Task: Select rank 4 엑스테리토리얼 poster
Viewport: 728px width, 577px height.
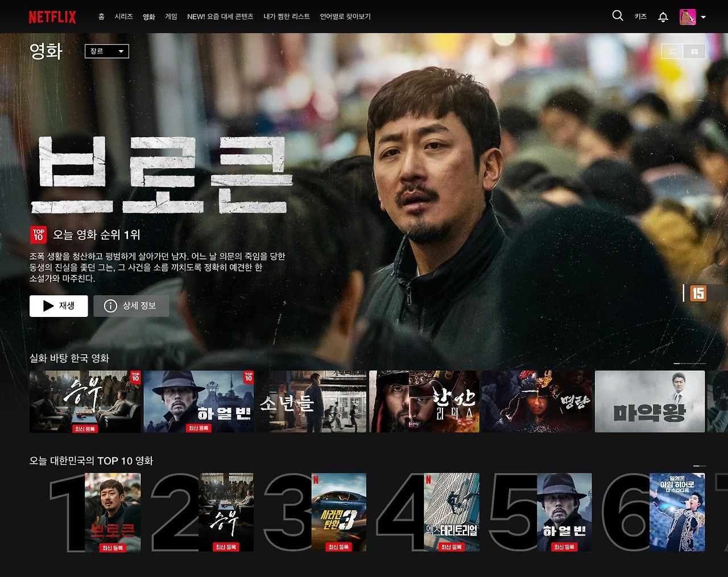Action: (x=452, y=512)
